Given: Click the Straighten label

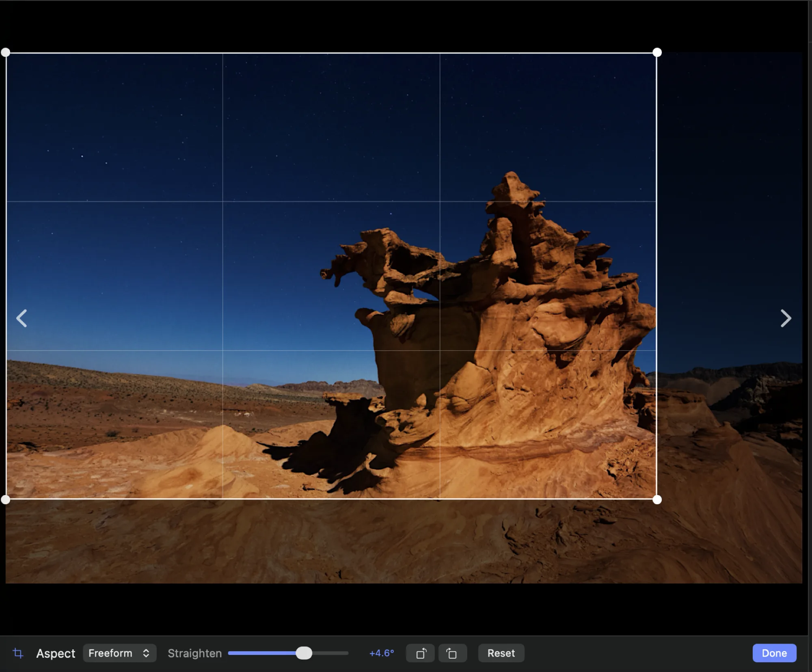Looking at the screenshot, I should 195,653.
